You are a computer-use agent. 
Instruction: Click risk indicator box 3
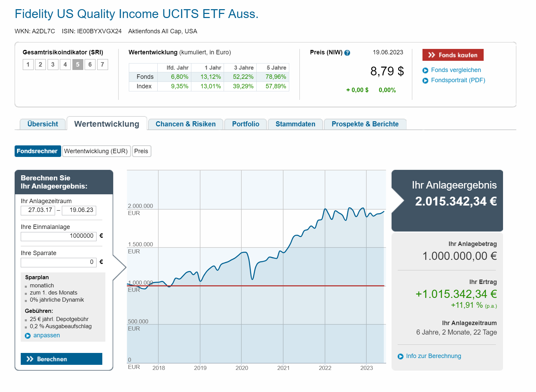coord(53,65)
